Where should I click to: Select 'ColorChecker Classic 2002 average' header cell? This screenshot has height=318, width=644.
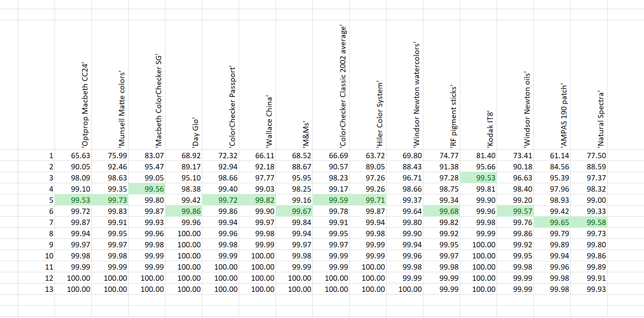coord(331,85)
